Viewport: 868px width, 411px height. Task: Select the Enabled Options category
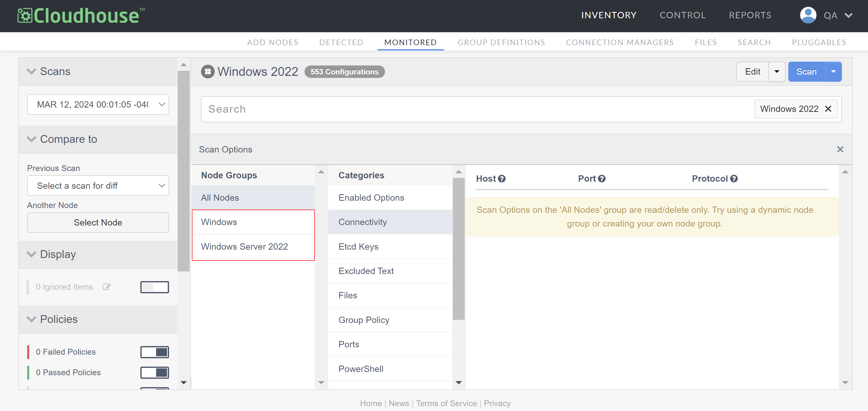(390, 198)
